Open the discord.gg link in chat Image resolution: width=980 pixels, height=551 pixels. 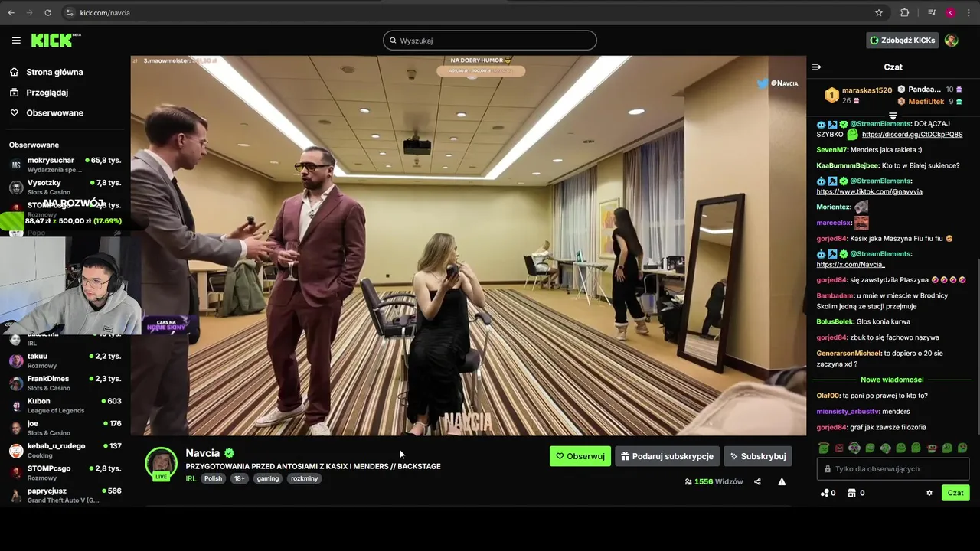(912, 135)
